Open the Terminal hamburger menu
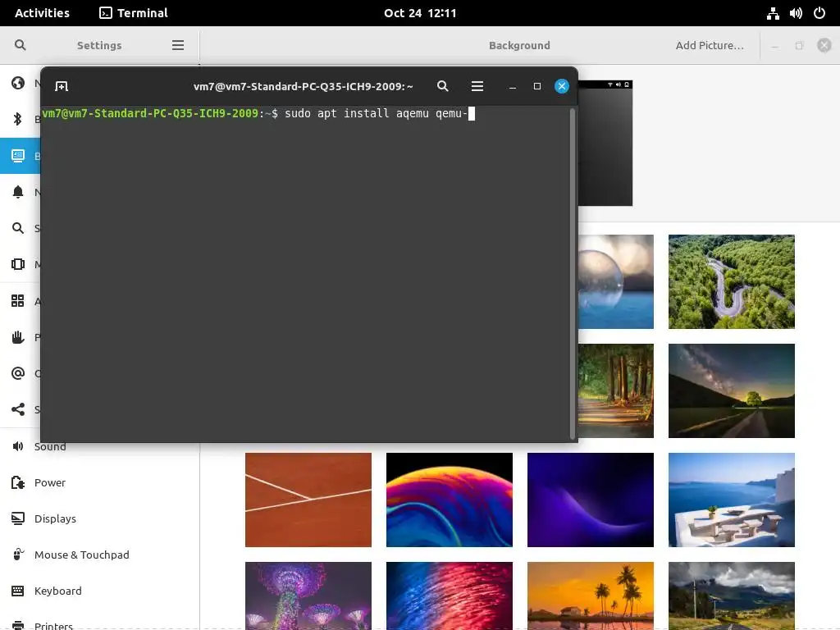 (477, 86)
